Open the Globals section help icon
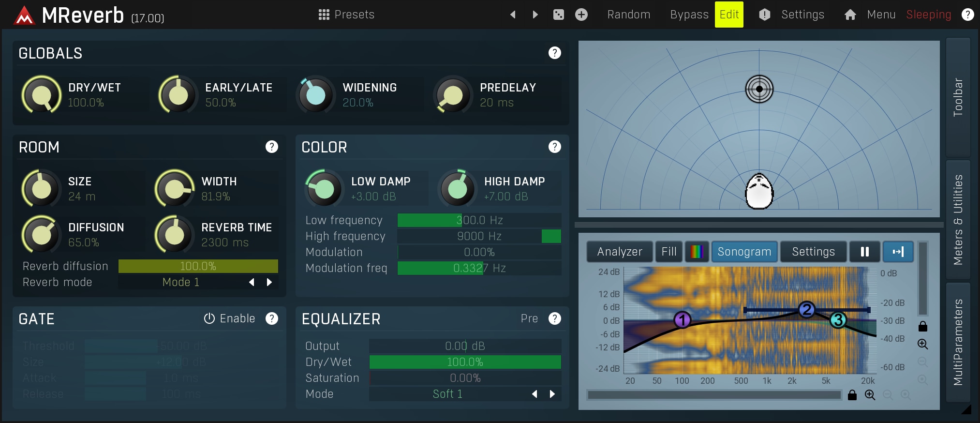Viewport: 980px width, 423px height. click(554, 53)
